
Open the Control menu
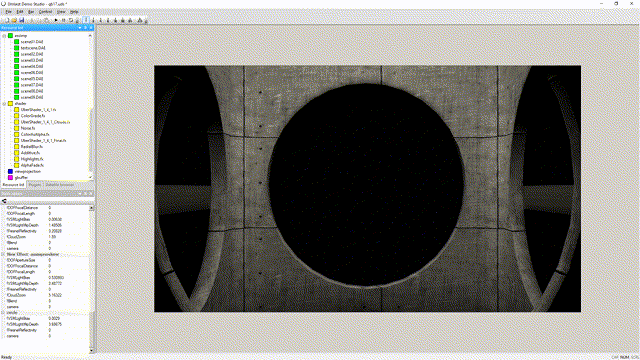45,12
